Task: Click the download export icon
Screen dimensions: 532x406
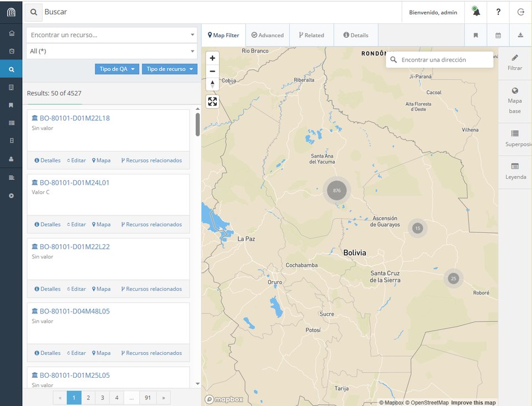Action: pyautogui.click(x=520, y=35)
